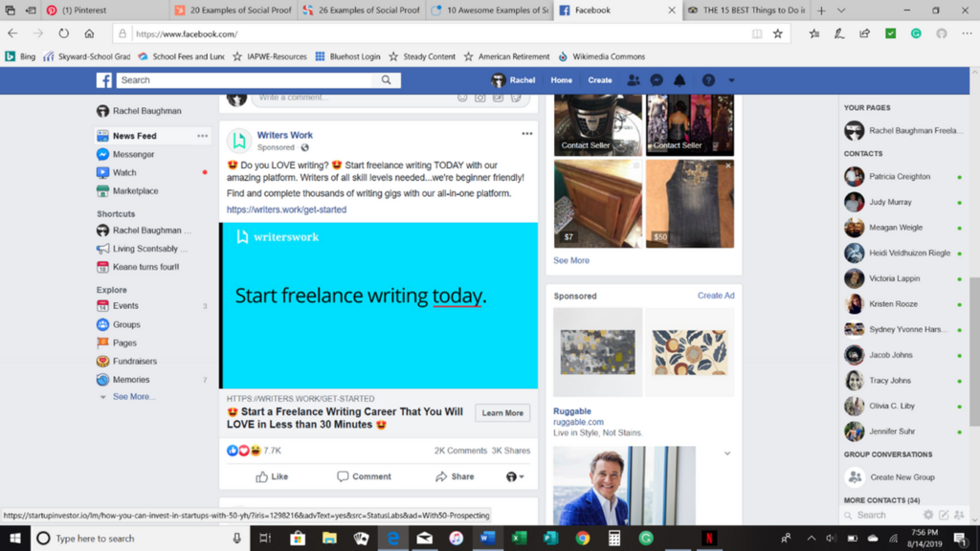
Task: Open Netflix from the taskbar
Action: tap(709, 538)
